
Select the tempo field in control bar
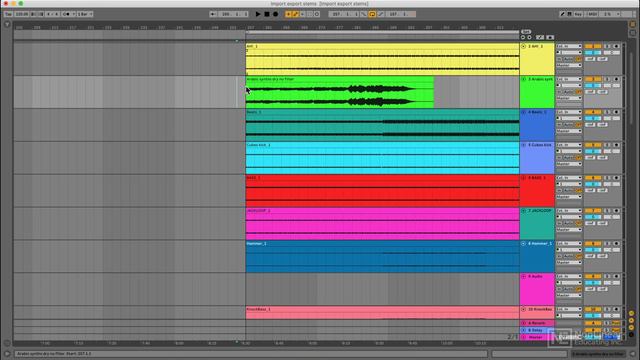coord(22,14)
